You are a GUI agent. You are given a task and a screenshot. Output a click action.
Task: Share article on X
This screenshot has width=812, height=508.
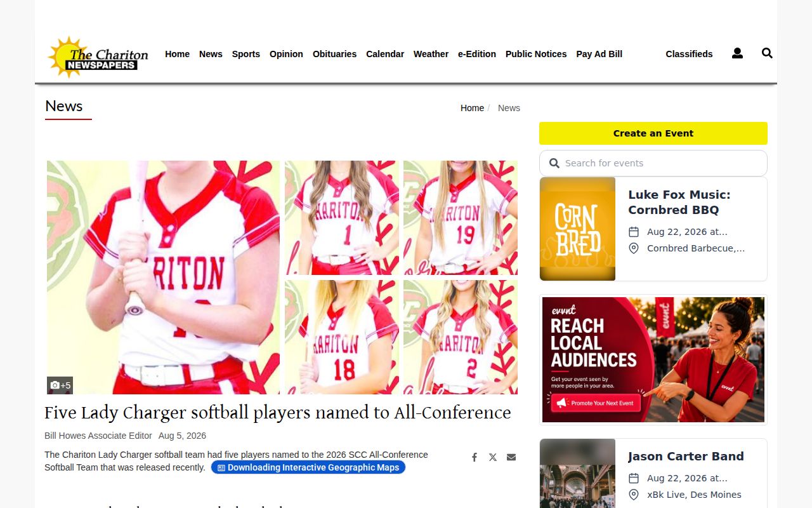coord(492,457)
